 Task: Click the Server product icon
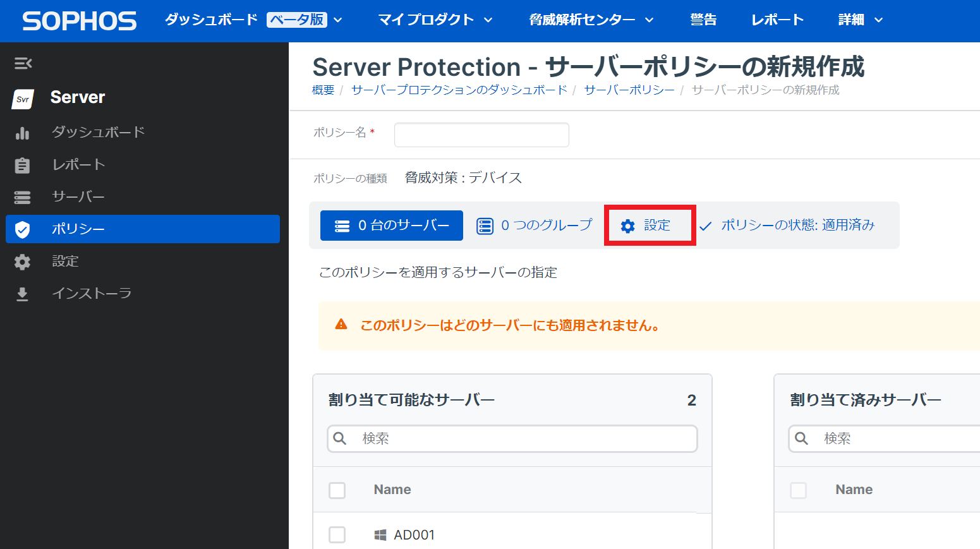pyautogui.click(x=23, y=99)
